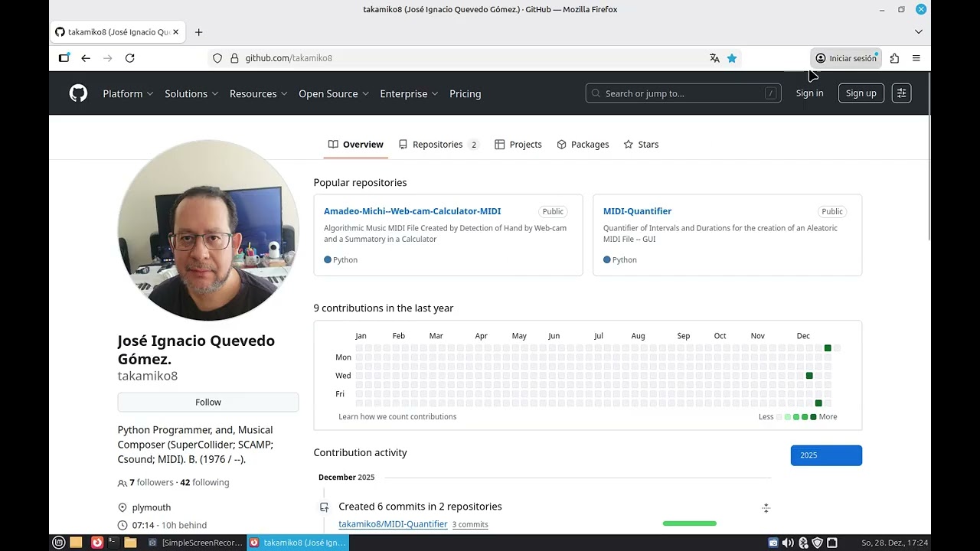Click the orange file manager icon in taskbar
Image resolution: width=980 pixels, height=551 pixels.
76,543
